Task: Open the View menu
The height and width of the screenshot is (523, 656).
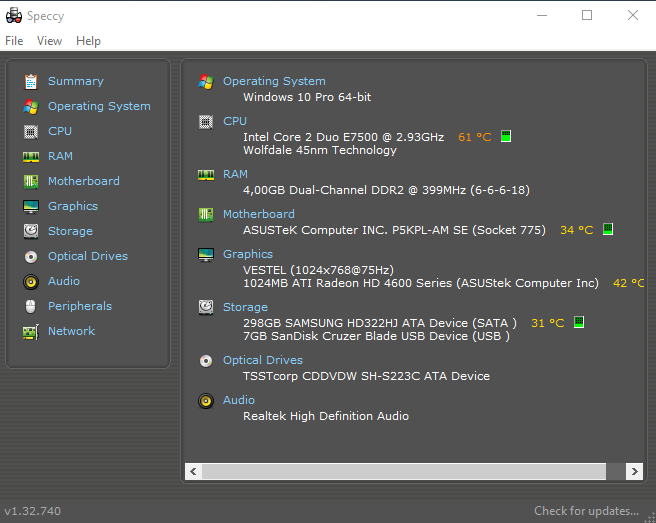Action: [49, 41]
